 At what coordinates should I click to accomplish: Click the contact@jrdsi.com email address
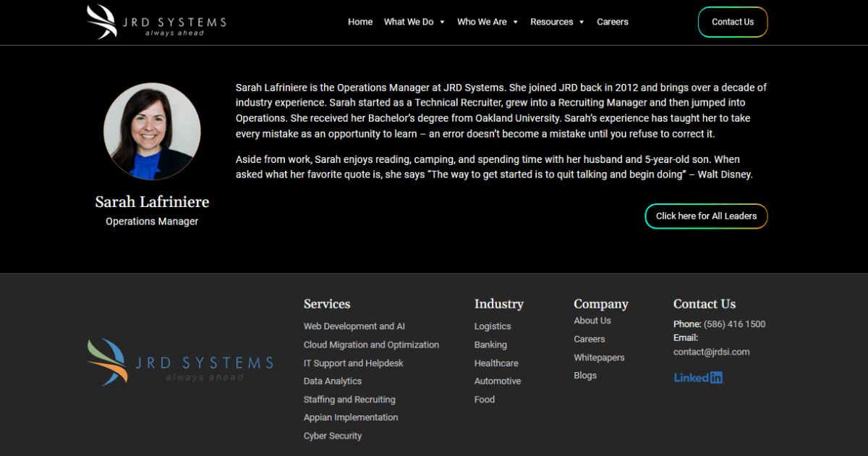click(x=712, y=352)
